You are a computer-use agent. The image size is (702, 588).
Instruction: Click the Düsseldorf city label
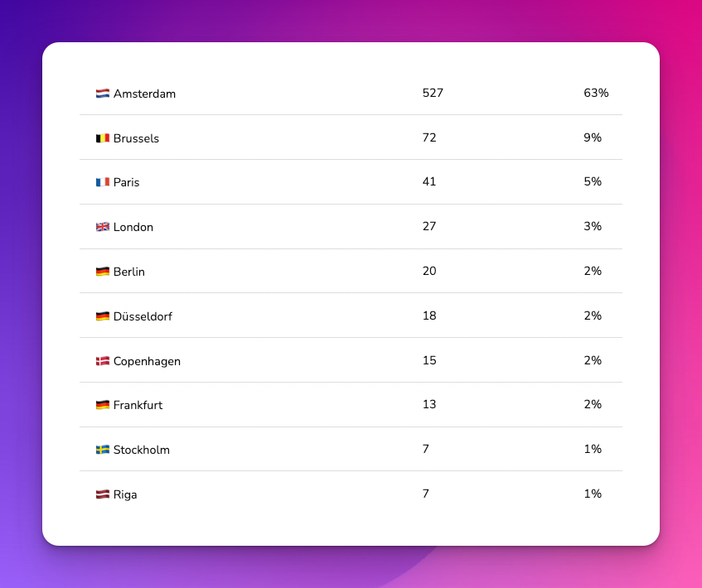[143, 316]
